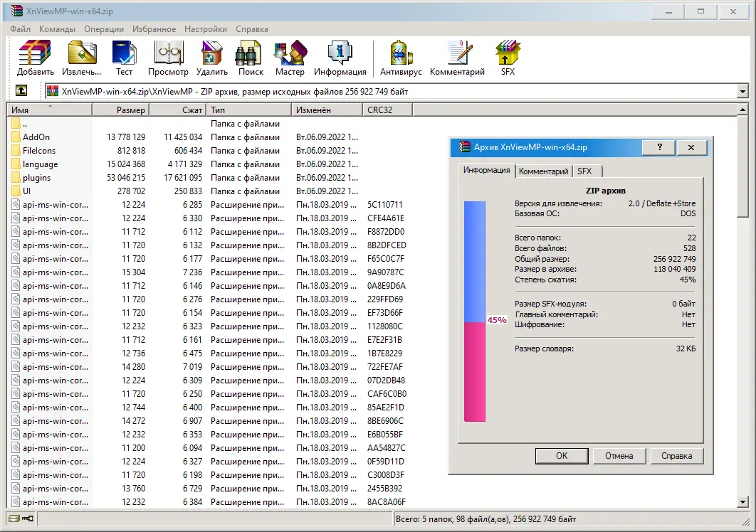Click the packed size 17 621 095 cell

point(183,178)
